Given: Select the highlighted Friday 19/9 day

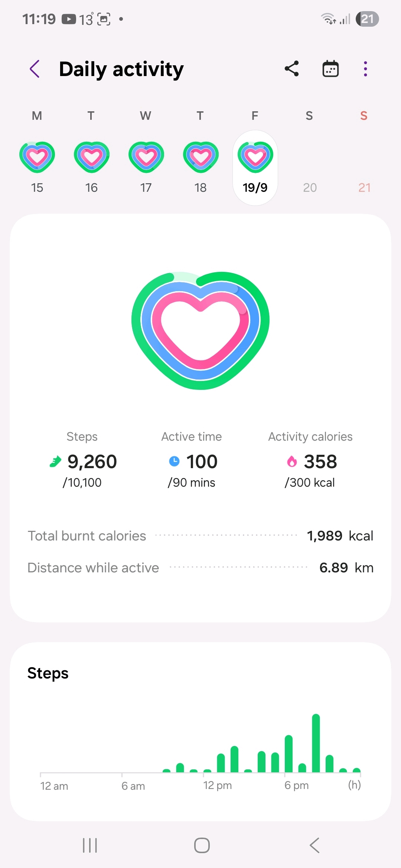Looking at the screenshot, I should pyautogui.click(x=255, y=168).
